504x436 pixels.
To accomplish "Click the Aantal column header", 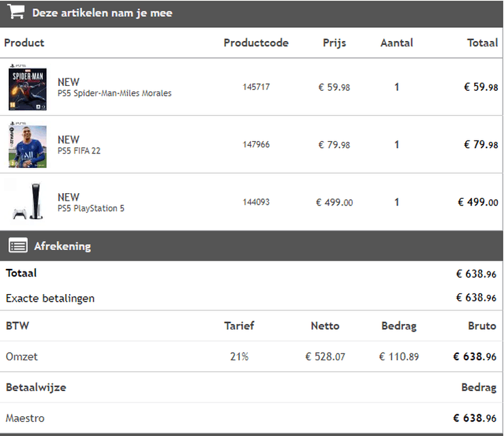I will [x=397, y=43].
